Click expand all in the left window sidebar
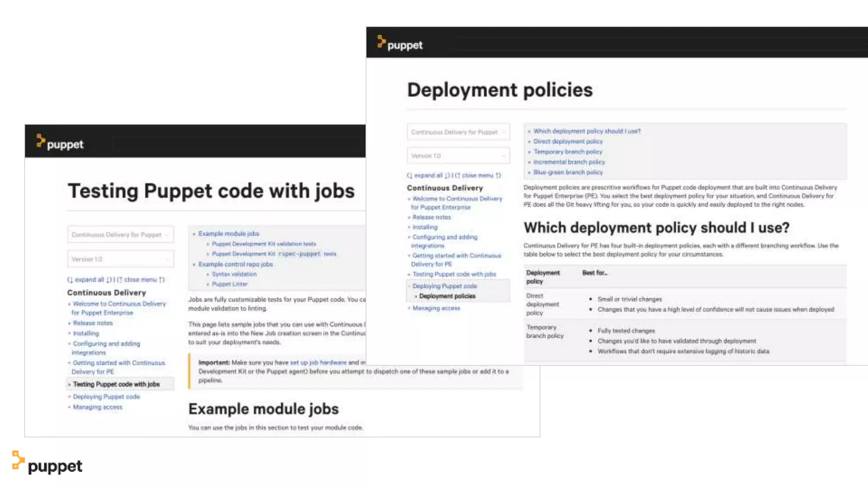Image resolution: width=868 pixels, height=488 pixels. click(x=89, y=280)
